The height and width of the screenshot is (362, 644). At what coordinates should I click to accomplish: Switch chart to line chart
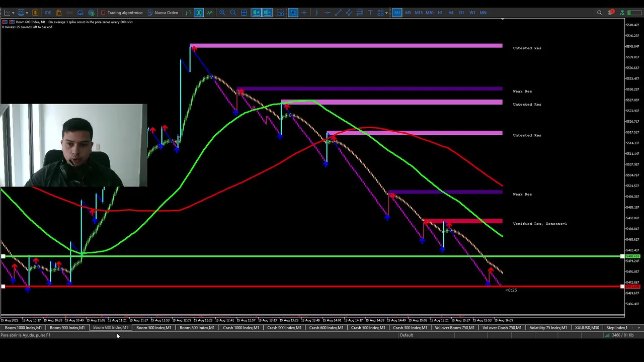pyautogui.click(x=210, y=13)
